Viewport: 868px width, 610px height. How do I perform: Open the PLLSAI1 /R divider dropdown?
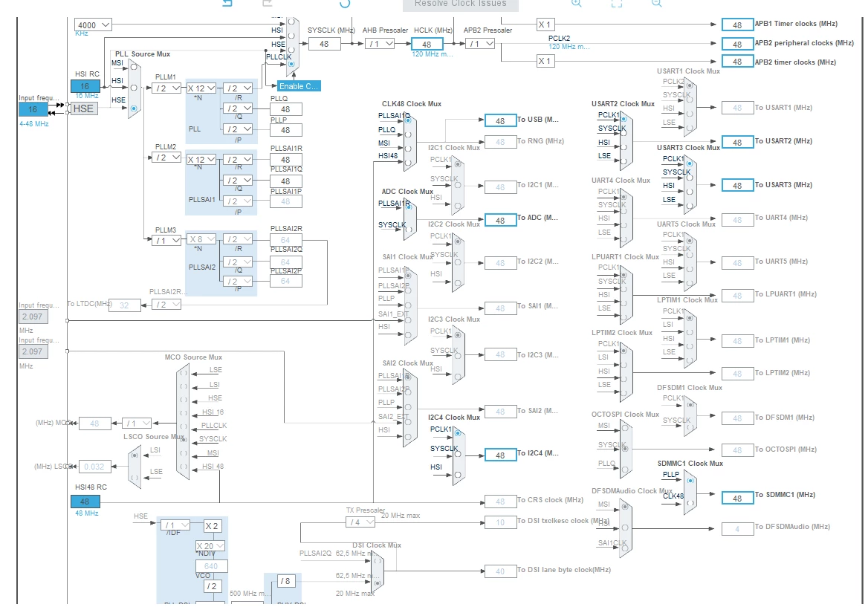238,160
